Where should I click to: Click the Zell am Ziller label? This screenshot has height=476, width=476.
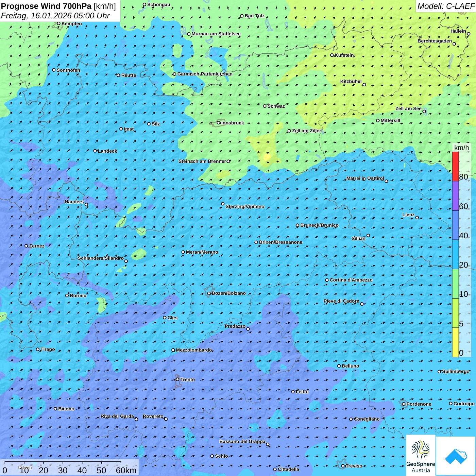[x=307, y=131]
